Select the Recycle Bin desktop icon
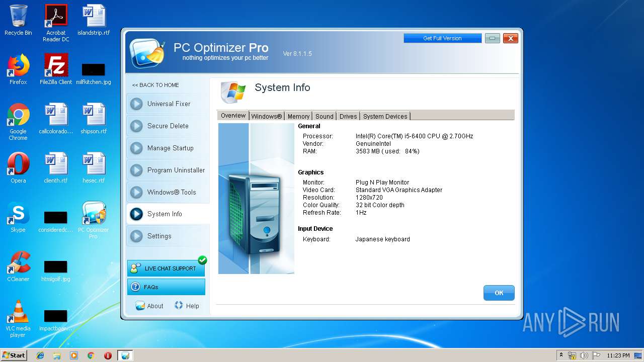Image resolution: width=644 pixels, height=362 pixels. [x=18, y=20]
